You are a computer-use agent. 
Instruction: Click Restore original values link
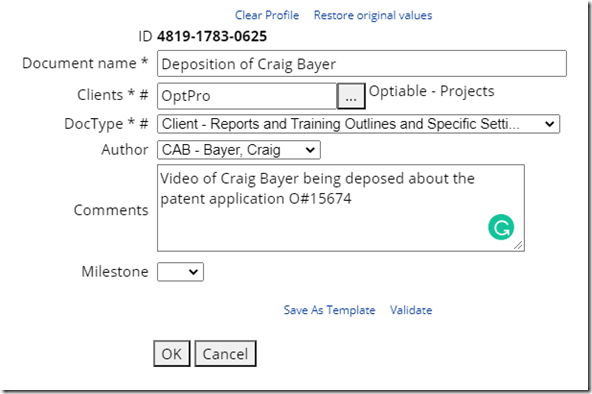coord(373,15)
